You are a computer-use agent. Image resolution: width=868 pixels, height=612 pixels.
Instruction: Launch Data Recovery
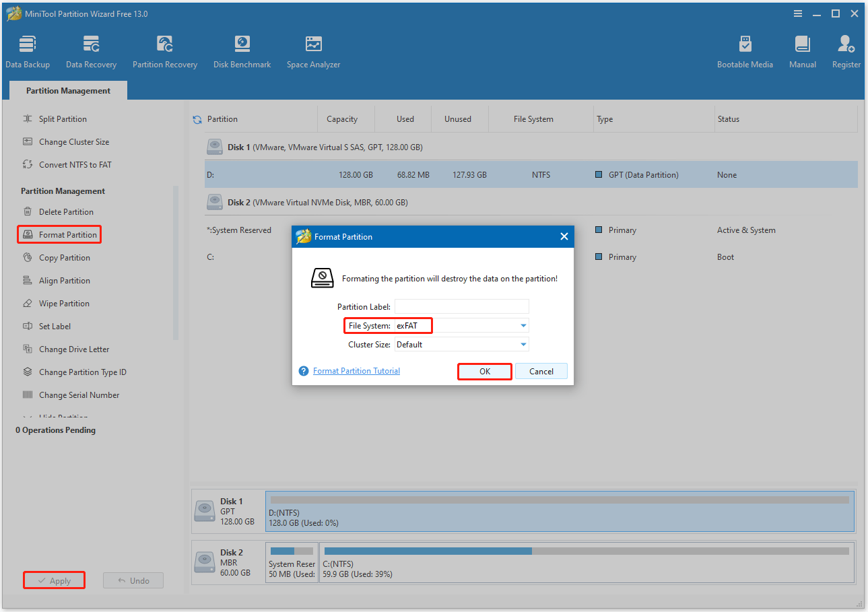coord(91,50)
